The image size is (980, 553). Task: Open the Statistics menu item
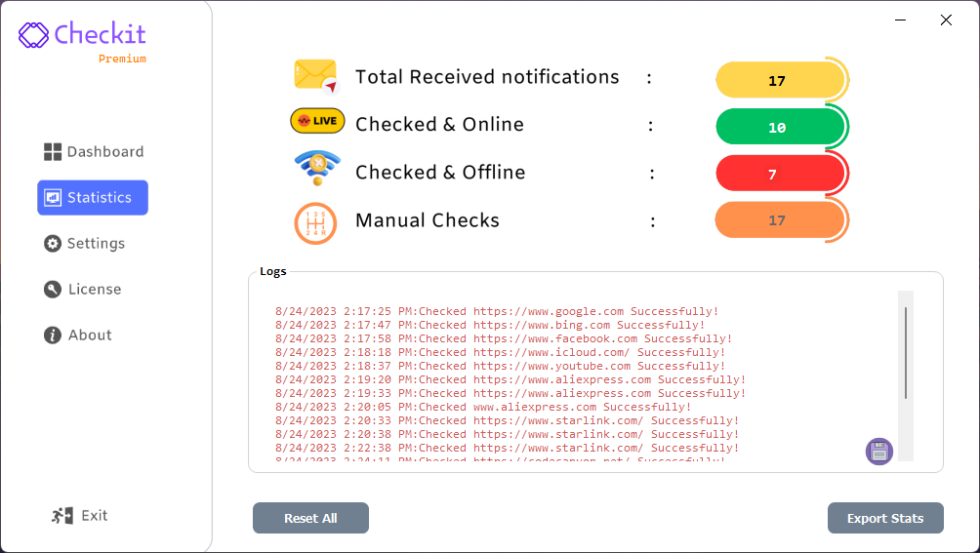click(93, 198)
